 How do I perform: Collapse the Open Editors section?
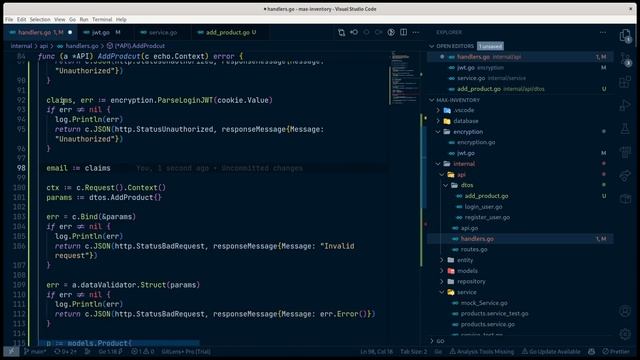(x=432, y=46)
